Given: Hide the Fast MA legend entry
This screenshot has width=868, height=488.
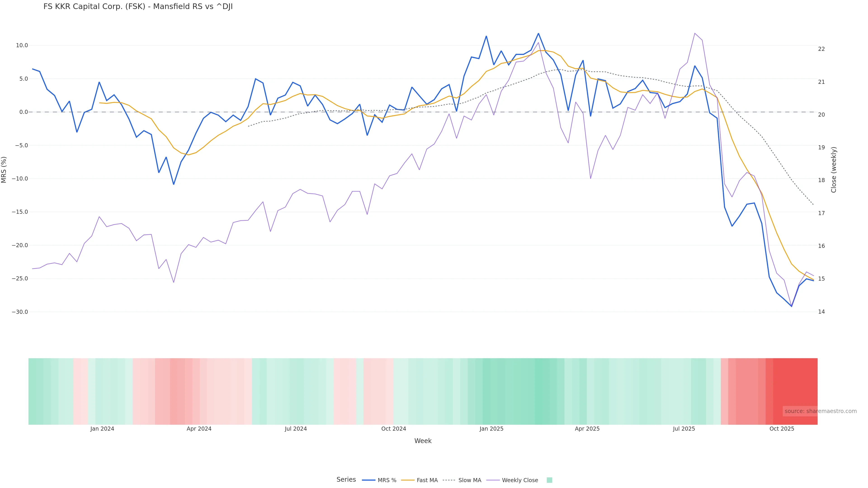Looking at the screenshot, I should pyautogui.click(x=427, y=480).
